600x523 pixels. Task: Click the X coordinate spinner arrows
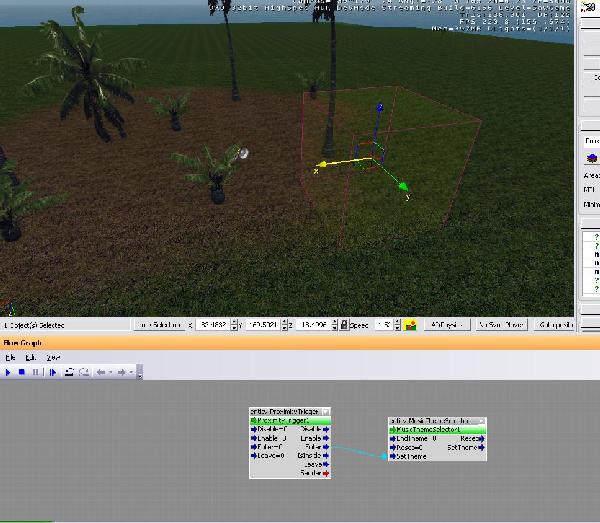[x=235, y=325]
